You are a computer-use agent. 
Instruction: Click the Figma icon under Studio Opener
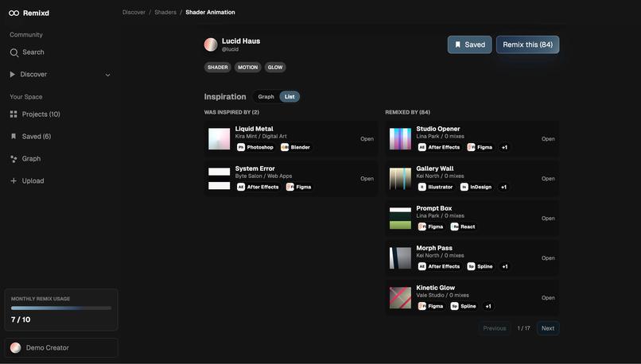(x=471, y=147)
